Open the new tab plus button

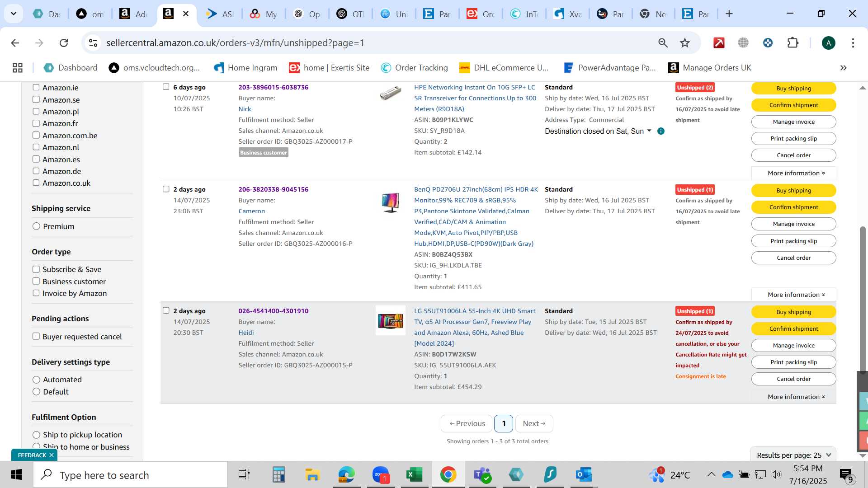coord(729,14)
